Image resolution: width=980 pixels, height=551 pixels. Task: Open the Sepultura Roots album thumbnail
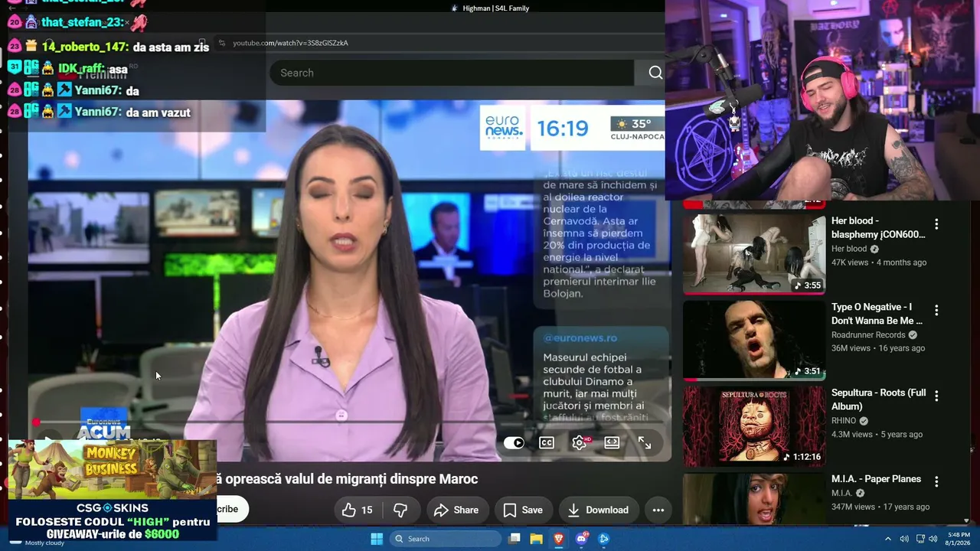click(754, 426)
